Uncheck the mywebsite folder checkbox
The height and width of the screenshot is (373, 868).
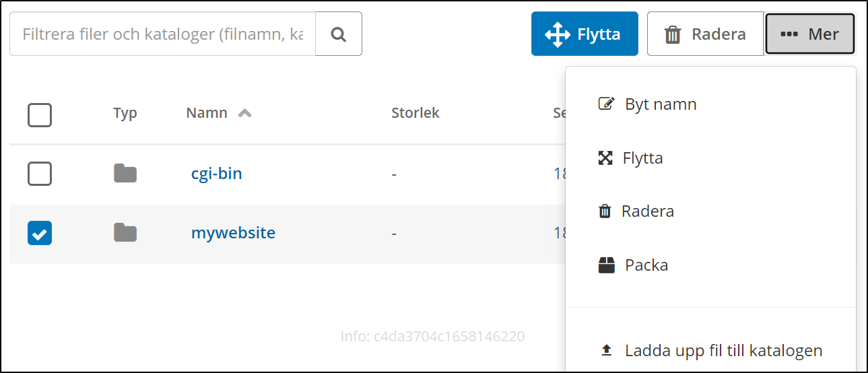tap(40, 234)
